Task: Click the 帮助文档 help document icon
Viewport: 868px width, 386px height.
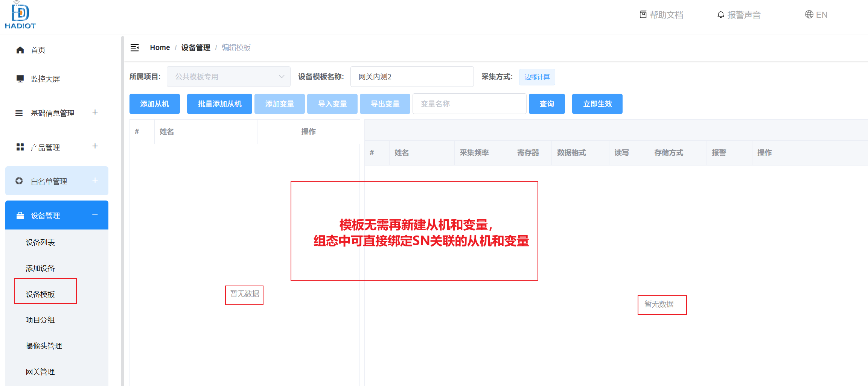Action: (643, 15)
